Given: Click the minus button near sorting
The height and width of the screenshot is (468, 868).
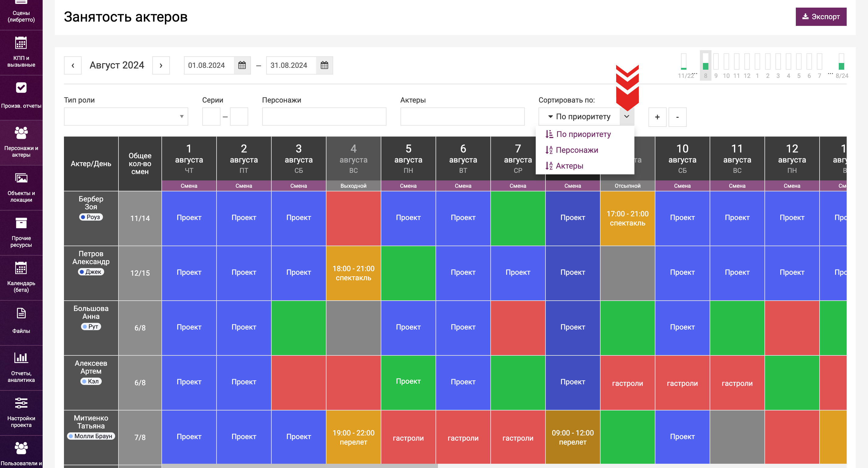Looking at the screenshot, I should pyautogui.click(x=677, y=117).
